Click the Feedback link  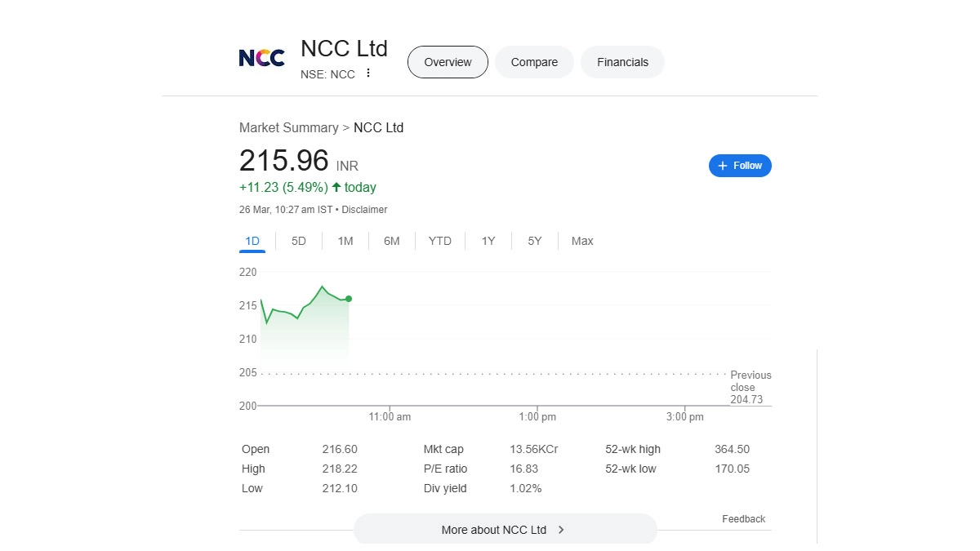743,519
